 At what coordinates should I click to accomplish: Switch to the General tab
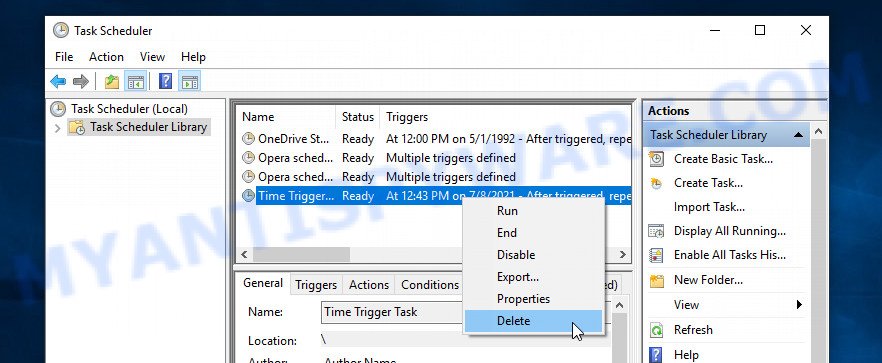tap(263, 283)
